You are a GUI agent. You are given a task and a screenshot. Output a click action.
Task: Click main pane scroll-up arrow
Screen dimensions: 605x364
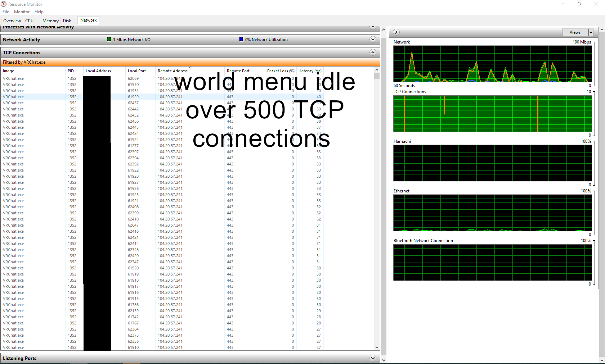pyautogui.click(x=384, y=29)
